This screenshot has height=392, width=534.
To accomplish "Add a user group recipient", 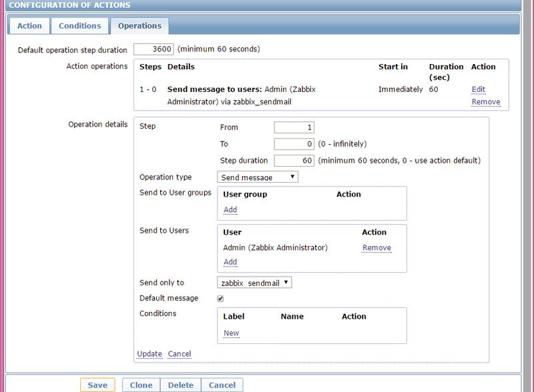I will (230, 209).
